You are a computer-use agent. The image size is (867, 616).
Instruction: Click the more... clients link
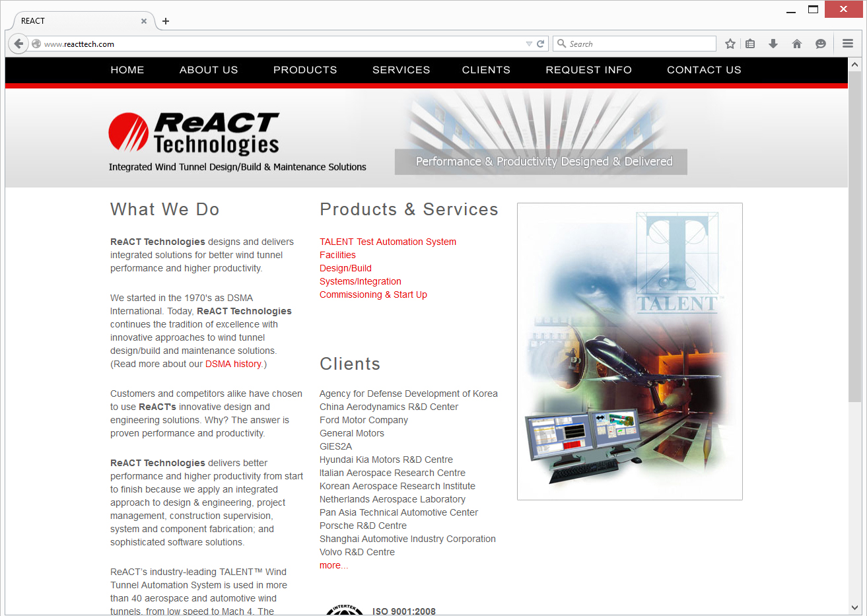333,565
